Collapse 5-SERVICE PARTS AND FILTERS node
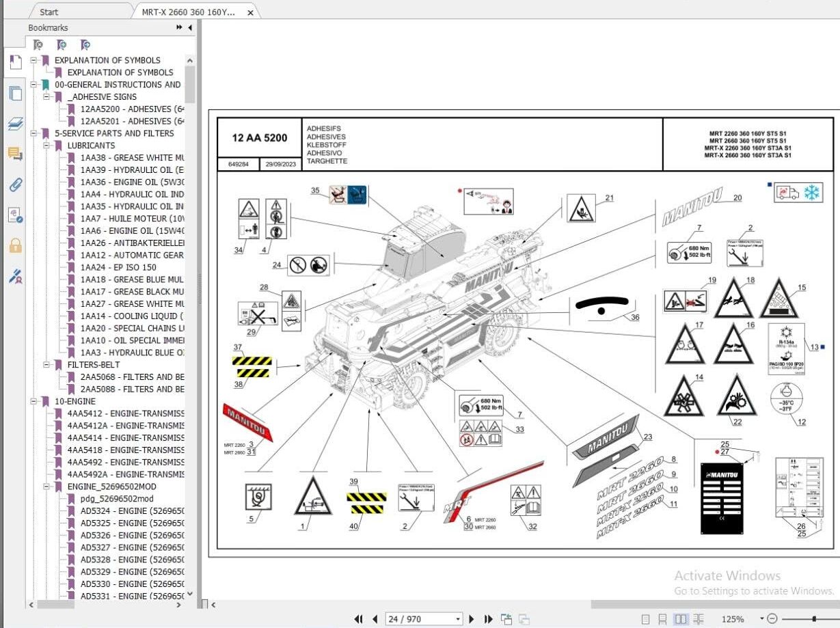Viewport: 840px width, 628px height. click(x=34, y=133)
